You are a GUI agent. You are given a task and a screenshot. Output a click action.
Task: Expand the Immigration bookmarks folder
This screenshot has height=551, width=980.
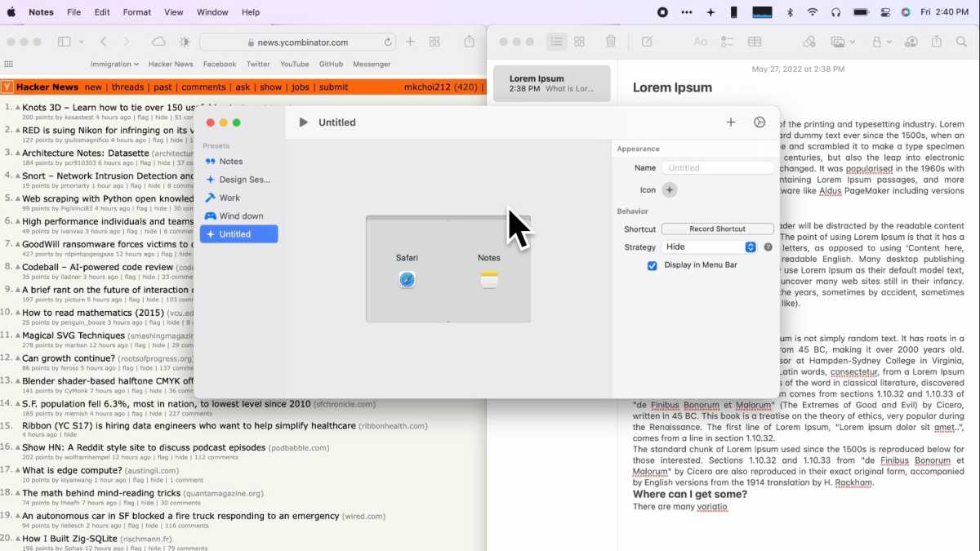pos(114,64)
